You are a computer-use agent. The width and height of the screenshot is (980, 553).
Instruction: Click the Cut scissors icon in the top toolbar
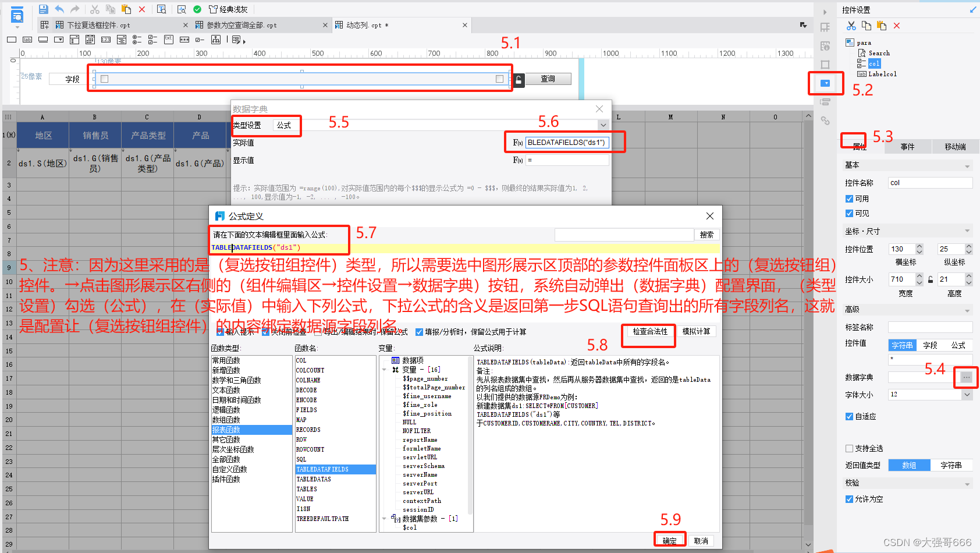(x=95, y=9)
